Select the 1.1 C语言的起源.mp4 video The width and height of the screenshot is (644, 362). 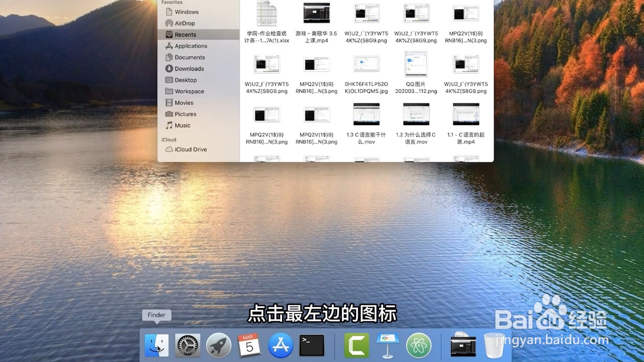[466, 114]
